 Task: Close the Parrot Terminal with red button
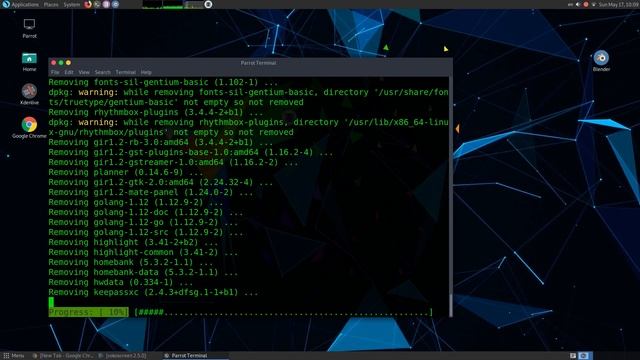[53, 63]
